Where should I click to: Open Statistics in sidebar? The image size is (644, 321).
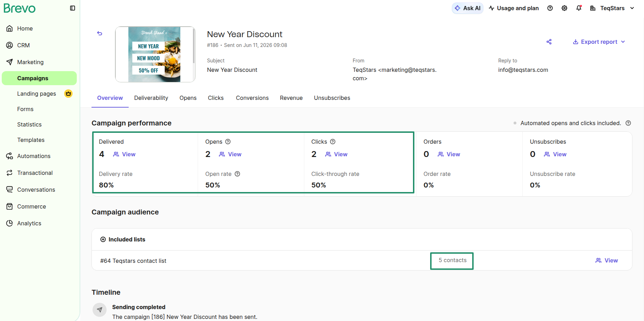pos(29,124)
